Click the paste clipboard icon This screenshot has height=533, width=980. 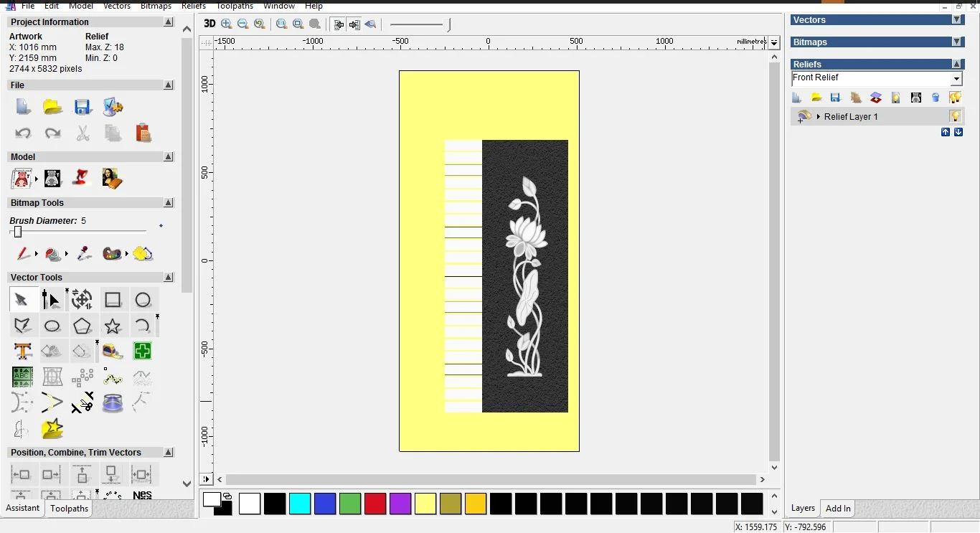click(143, 133)
